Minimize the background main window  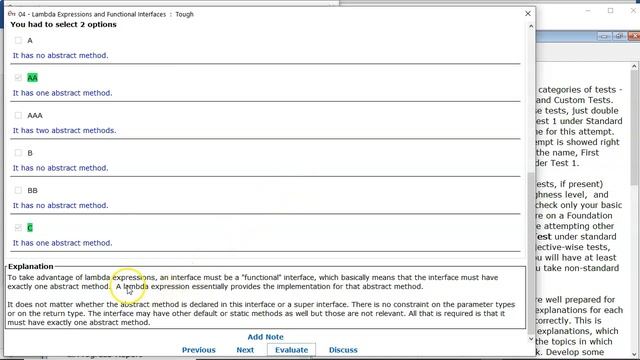[x=588, y=11]
